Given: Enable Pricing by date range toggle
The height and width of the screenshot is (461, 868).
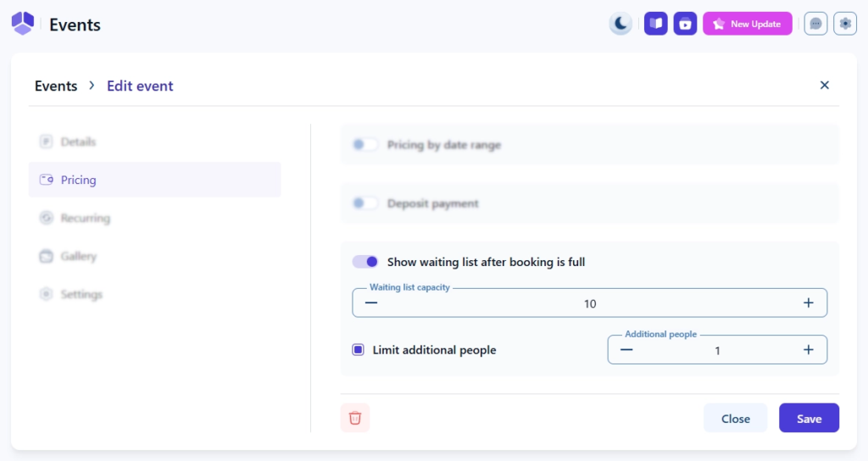Looking at the screenshot, I should pos(365,145).
